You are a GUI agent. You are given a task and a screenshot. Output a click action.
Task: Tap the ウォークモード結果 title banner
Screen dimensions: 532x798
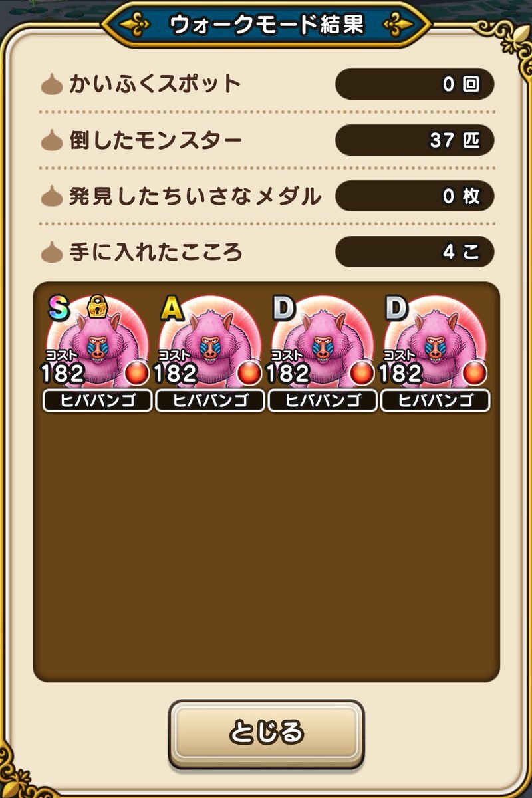[266, 25]
